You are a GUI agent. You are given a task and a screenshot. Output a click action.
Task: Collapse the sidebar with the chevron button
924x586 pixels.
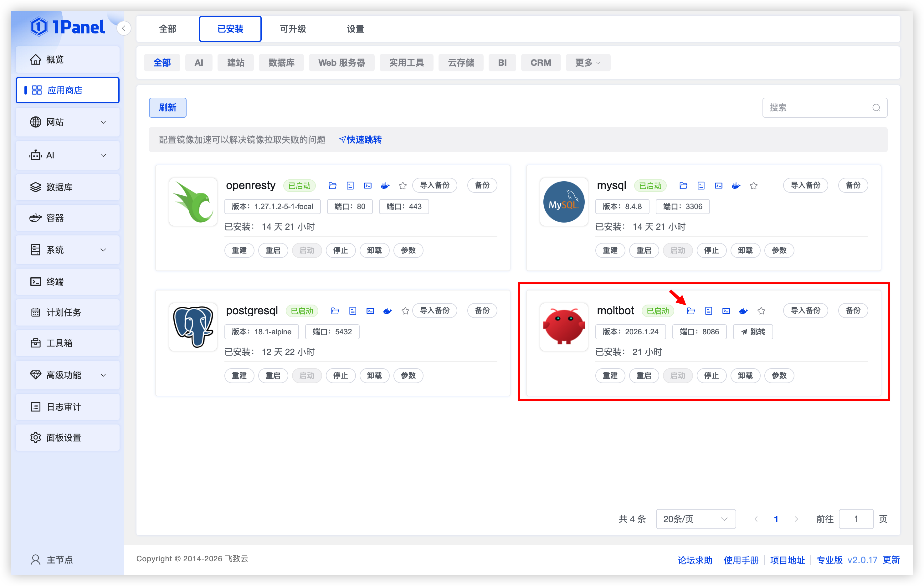point(124,28)
